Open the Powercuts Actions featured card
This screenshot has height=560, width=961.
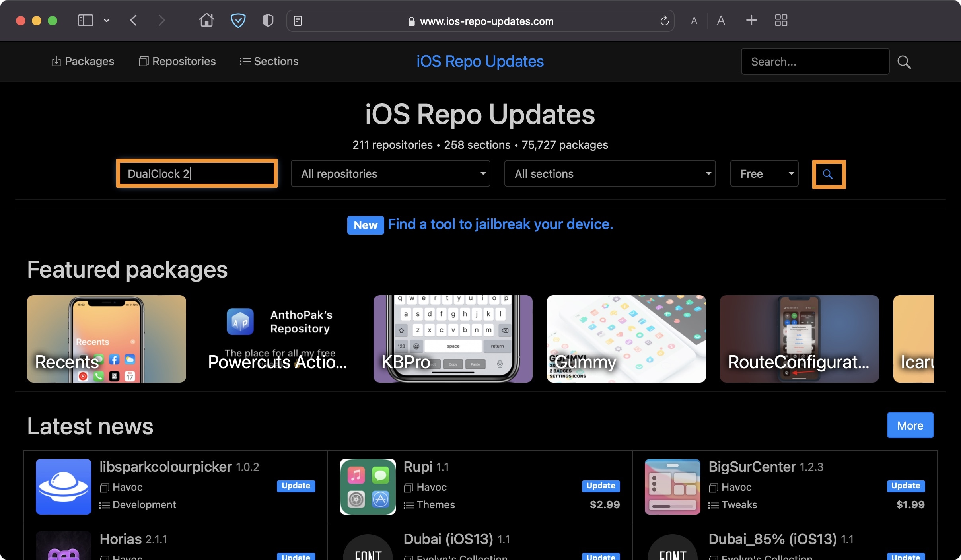click(x=280, y=339)
